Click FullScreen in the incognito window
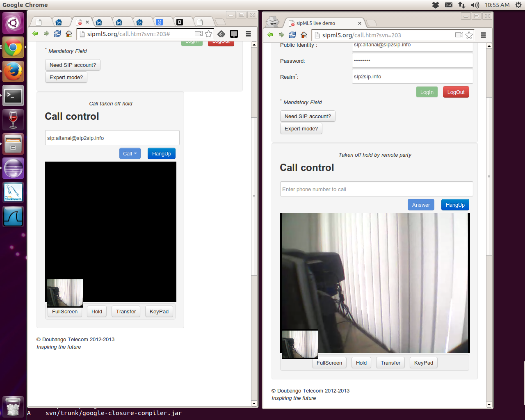Screen dimensions: 525x420 pyautogui.click(x=329, y=363)
